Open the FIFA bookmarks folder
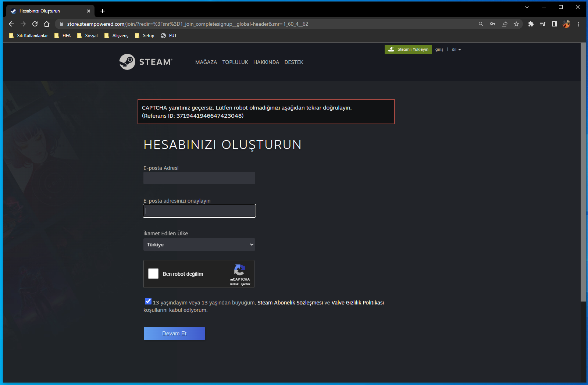Screen dimensions: 588x385 [x=63, y=36]
